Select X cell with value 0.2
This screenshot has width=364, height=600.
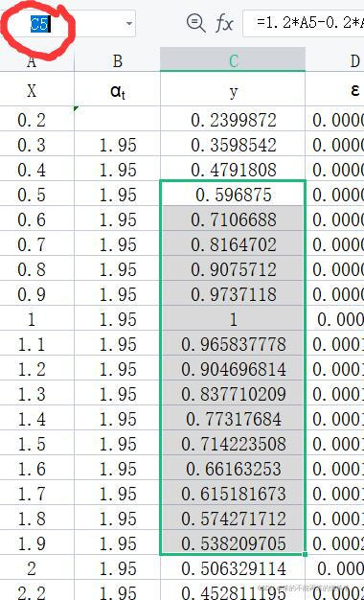coord(37,120)
